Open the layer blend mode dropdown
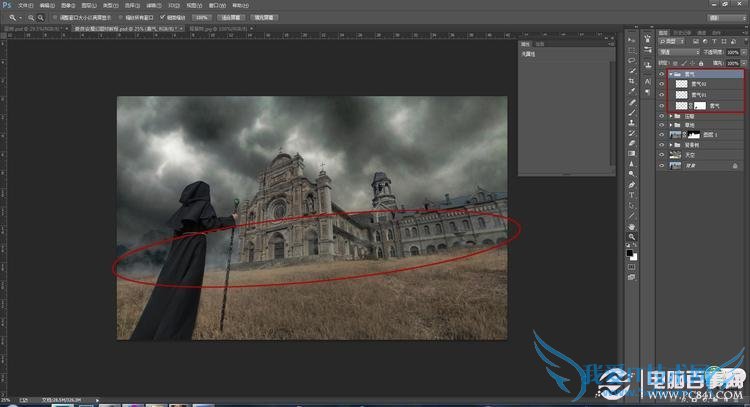Image resolution: width=750 pixels, height=407 pixels. (679, 52)
